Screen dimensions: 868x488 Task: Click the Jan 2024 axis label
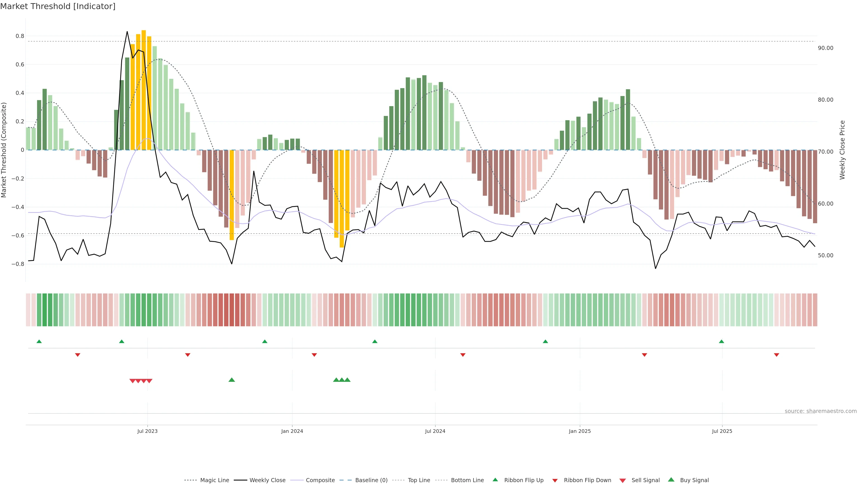292,431
